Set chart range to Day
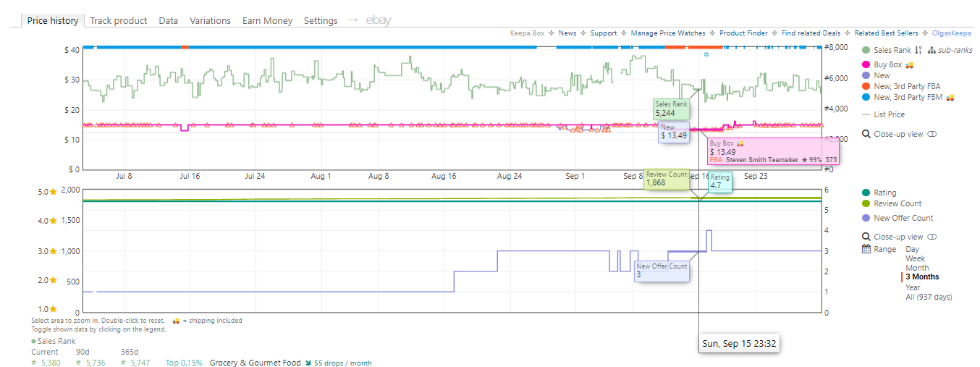The width and height of the screenshot is (980, 367). pos(912,249)
